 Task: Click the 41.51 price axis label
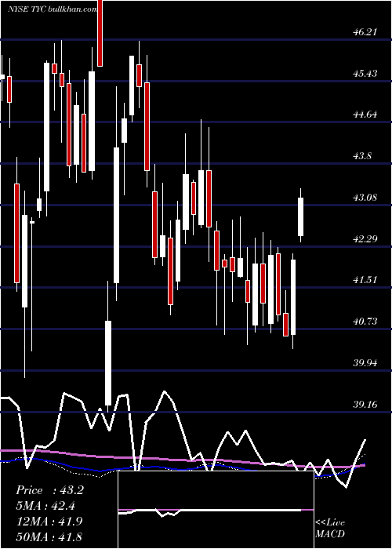tap(365, 279)
